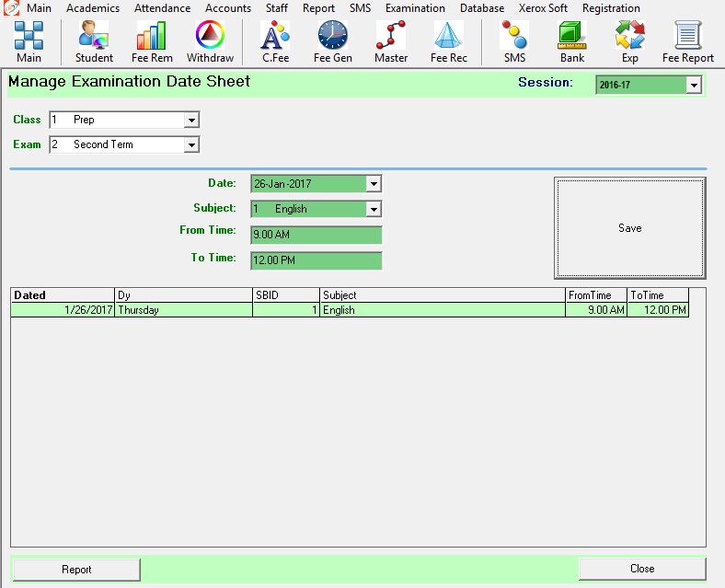Open the Registration menu

(611, 8)
